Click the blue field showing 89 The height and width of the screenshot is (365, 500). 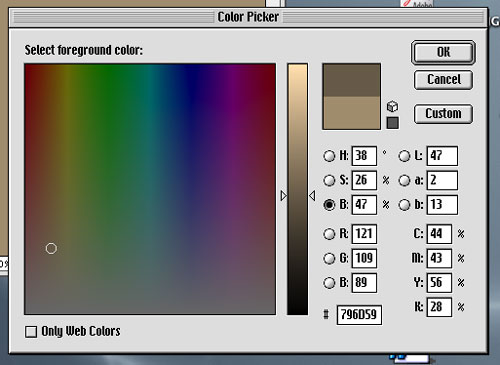pyautogui.click(x=364, y=283)
